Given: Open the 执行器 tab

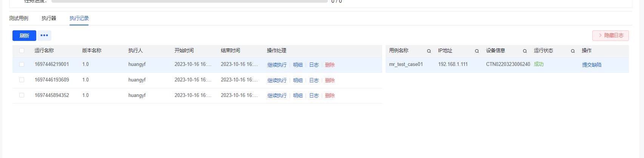Looking at the screenshot, I should [49, 18].
